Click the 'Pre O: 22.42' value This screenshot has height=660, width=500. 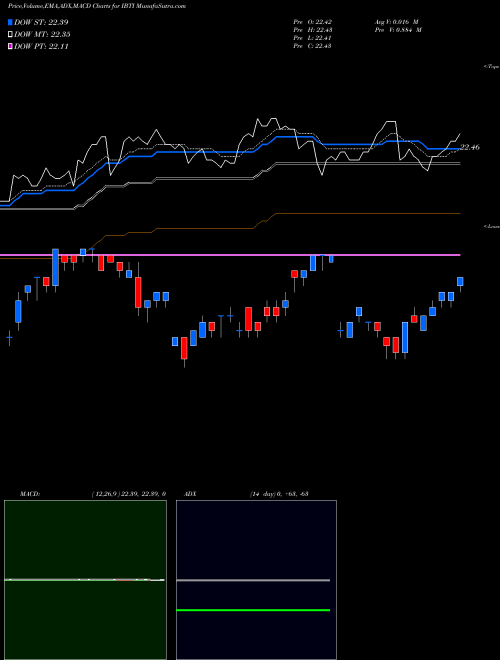tap(313, 22)
